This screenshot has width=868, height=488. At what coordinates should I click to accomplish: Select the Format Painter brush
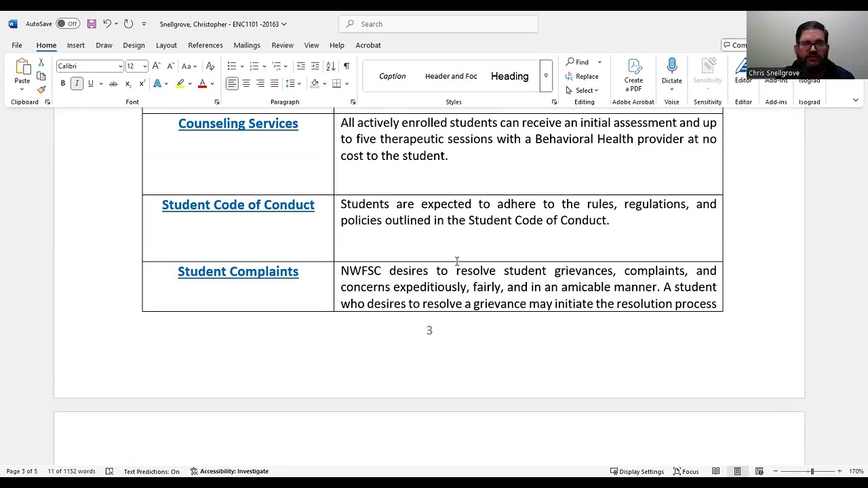click(41, 89)
